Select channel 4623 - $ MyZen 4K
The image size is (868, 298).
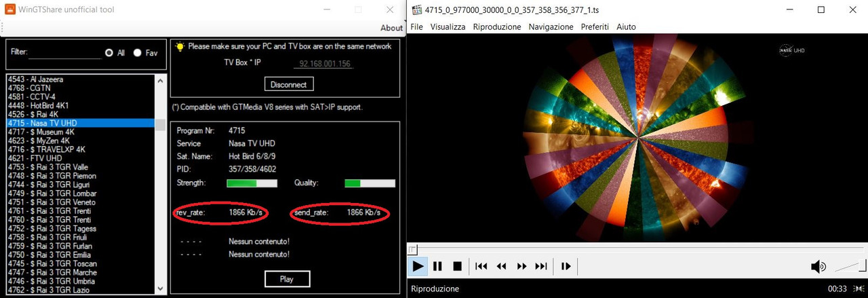tap(81, 141)
